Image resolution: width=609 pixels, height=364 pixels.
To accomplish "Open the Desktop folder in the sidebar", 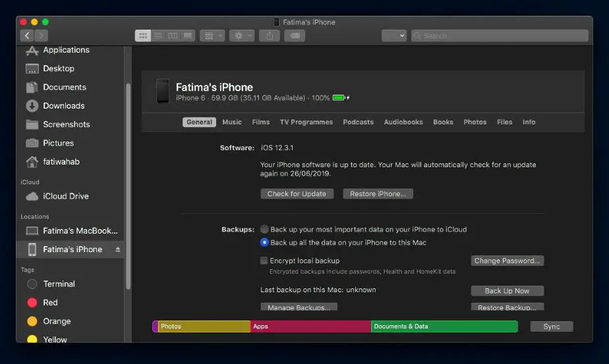I will click(x=71, y=68).
